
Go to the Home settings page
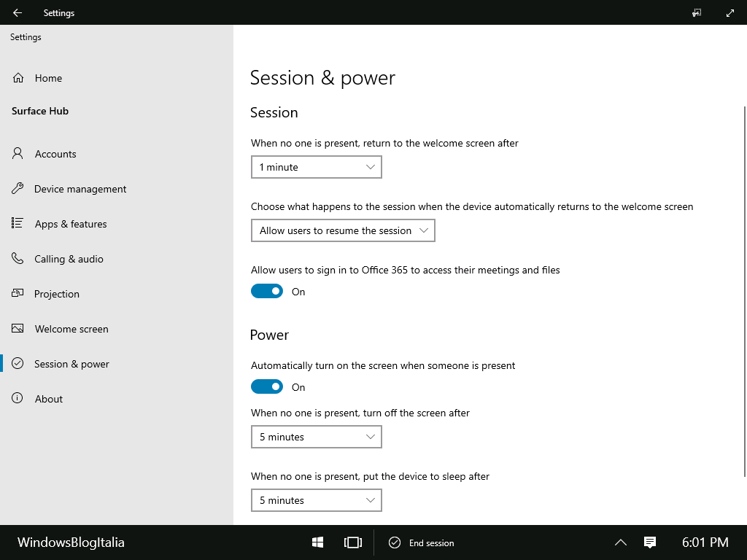click(117, 77)
